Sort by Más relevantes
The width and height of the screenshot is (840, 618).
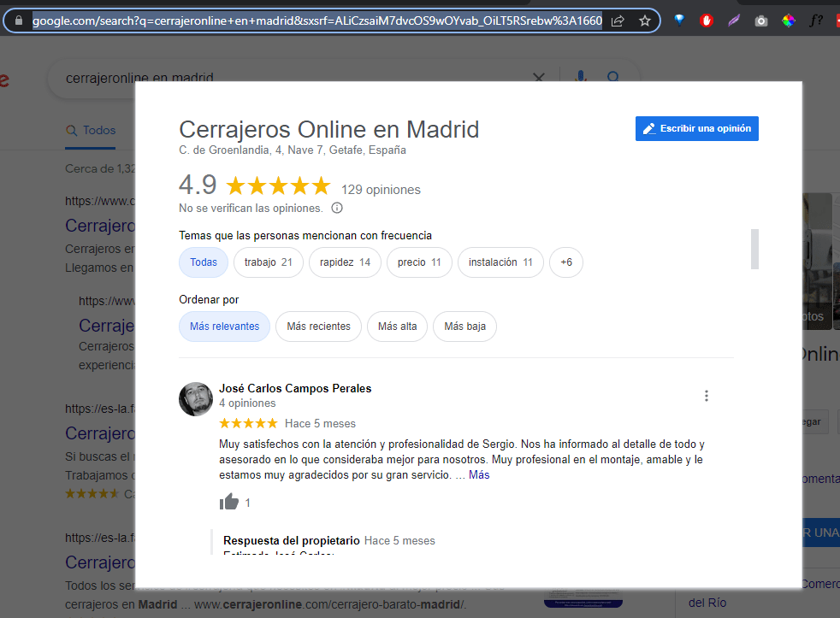click(224, 327)
